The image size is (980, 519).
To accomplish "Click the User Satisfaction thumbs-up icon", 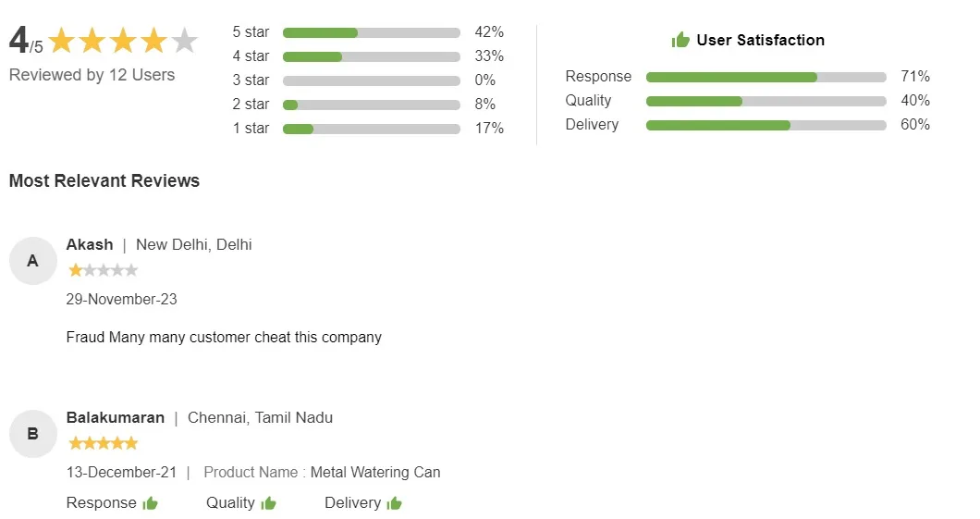I will [x=680, y=40].
